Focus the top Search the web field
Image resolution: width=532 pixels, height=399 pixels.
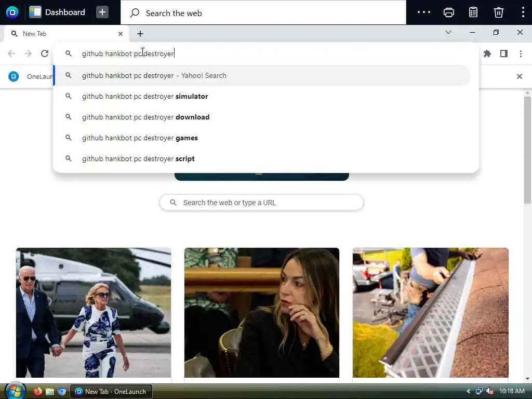[x=263, y=13]
